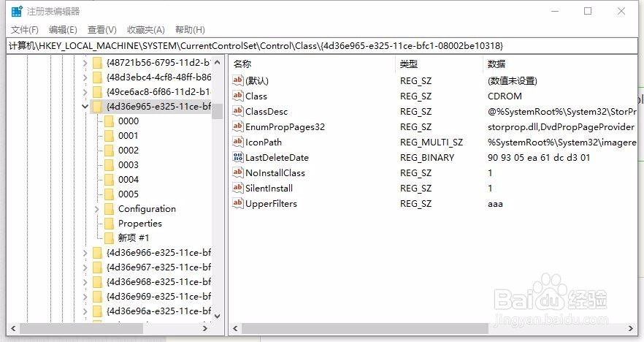Click folder icon of 0003 subkey
The height and width of the screenshot is (342, 644).
point(110,165)
